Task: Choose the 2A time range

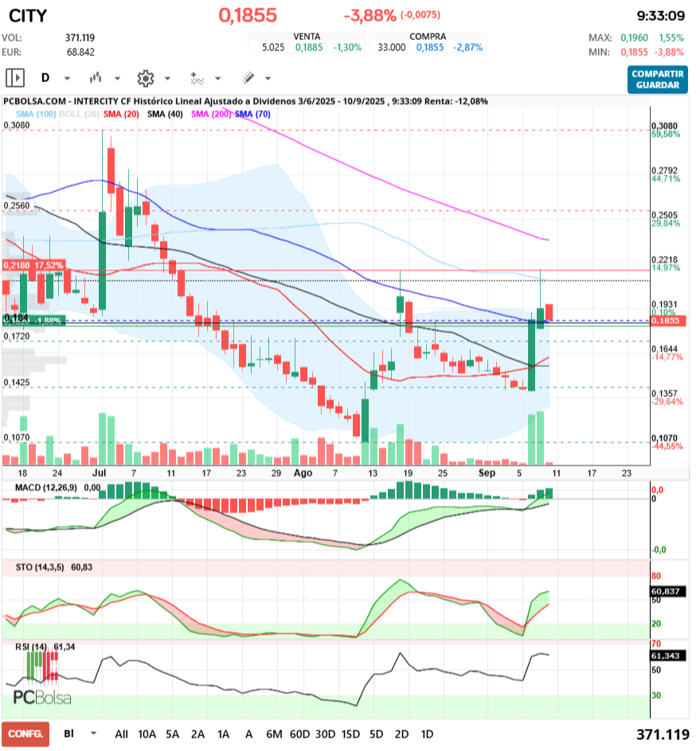Action: coord(197,734)
